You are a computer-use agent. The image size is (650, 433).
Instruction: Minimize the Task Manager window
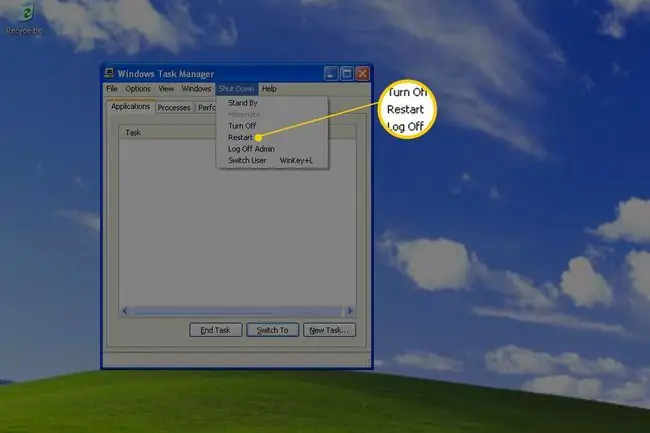[x=331, y=74]
